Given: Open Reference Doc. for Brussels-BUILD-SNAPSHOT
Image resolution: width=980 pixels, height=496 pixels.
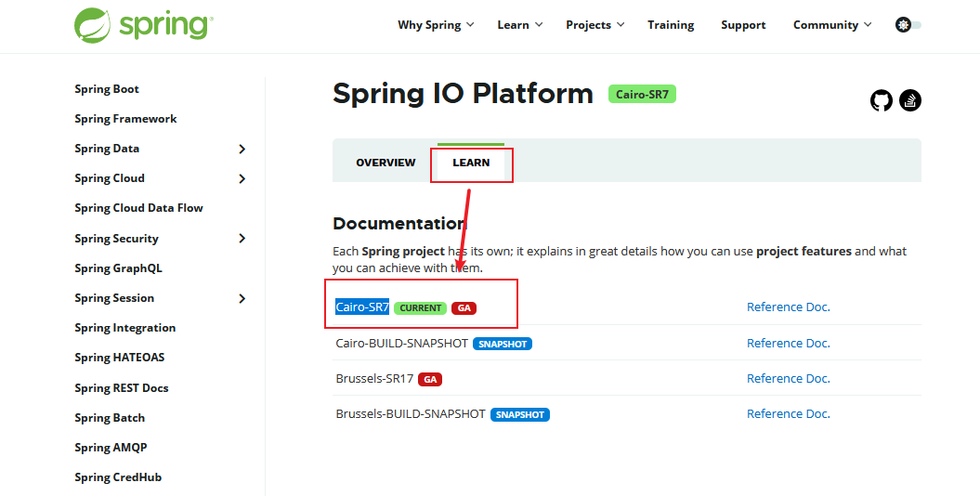Looking at the screenshot, I should pos(789,413).
